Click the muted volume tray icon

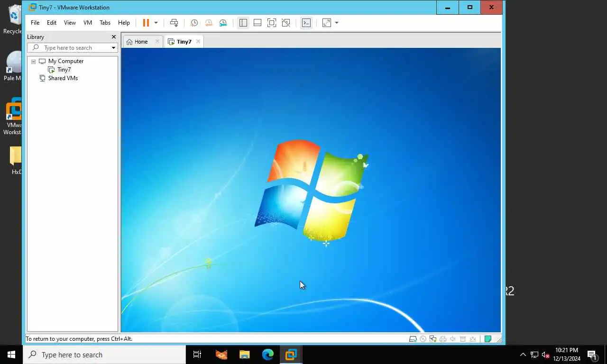point(546,355)
